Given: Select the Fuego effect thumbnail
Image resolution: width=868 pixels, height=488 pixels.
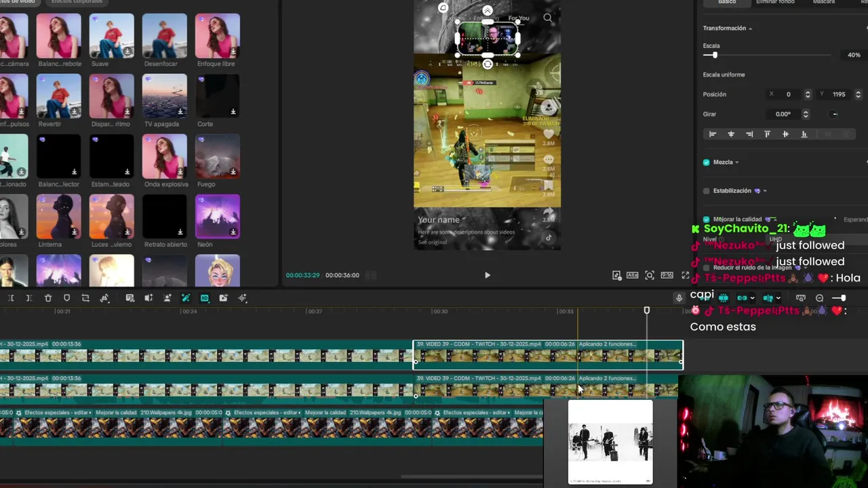Looking at the screenshot, I should tap(217, 157).
